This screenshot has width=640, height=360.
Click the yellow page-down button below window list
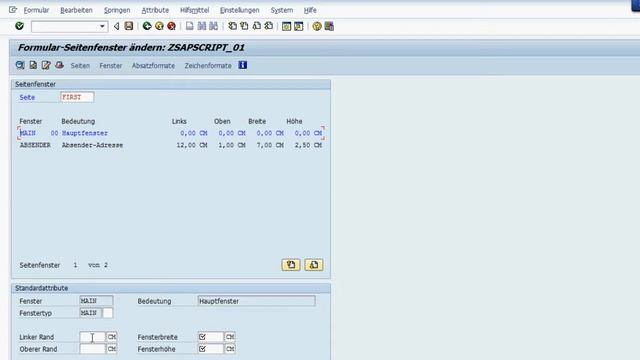(x=313, y=265)
